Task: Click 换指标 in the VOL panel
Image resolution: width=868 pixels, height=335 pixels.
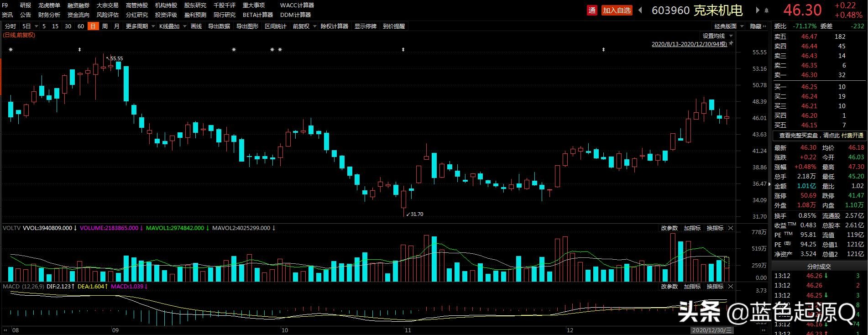Action: coord(715,228)
